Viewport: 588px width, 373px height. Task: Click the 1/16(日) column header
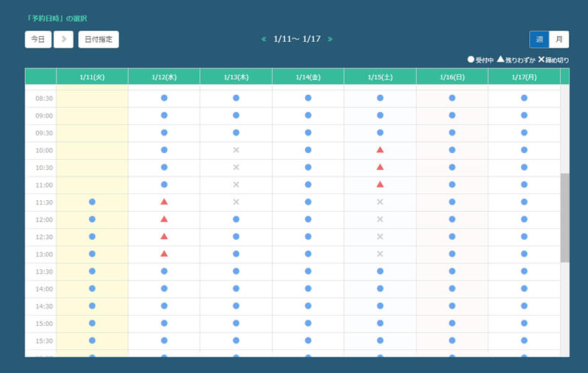click(452, 77)
